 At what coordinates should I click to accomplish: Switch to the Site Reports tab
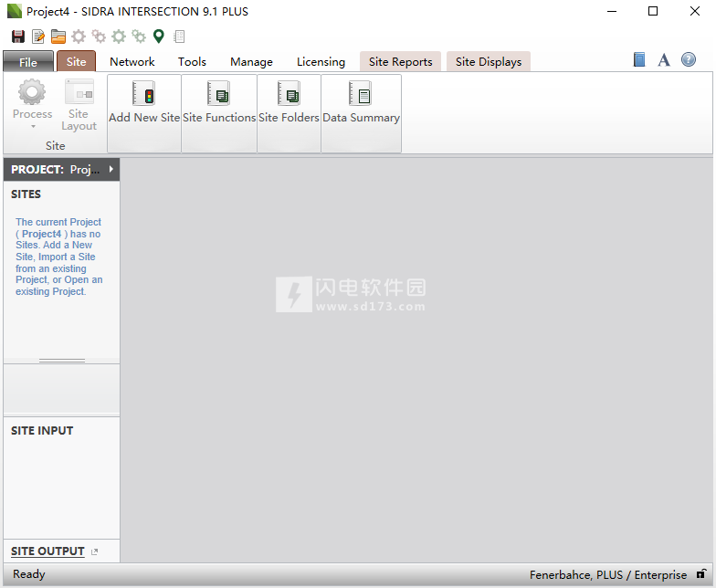click(x=400, y=62)
